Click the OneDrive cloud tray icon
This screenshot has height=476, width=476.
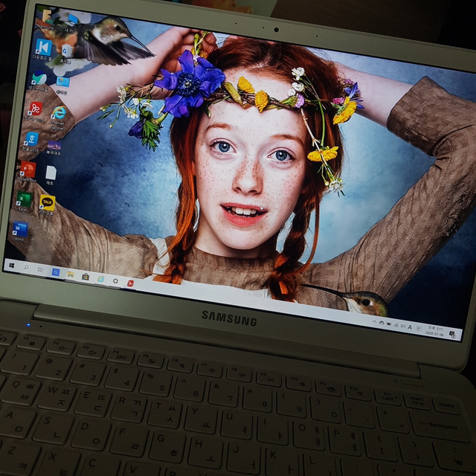[382, 323]
